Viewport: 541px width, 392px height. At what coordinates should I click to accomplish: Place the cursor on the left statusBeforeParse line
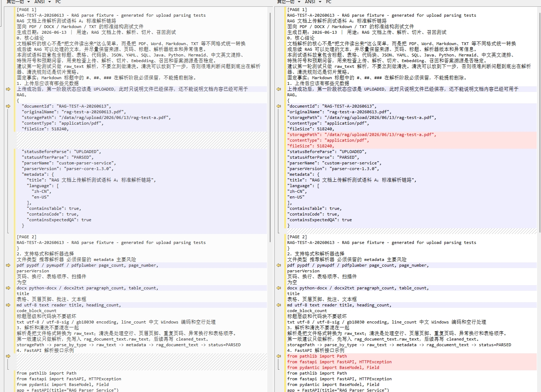(x=141, y=152)
